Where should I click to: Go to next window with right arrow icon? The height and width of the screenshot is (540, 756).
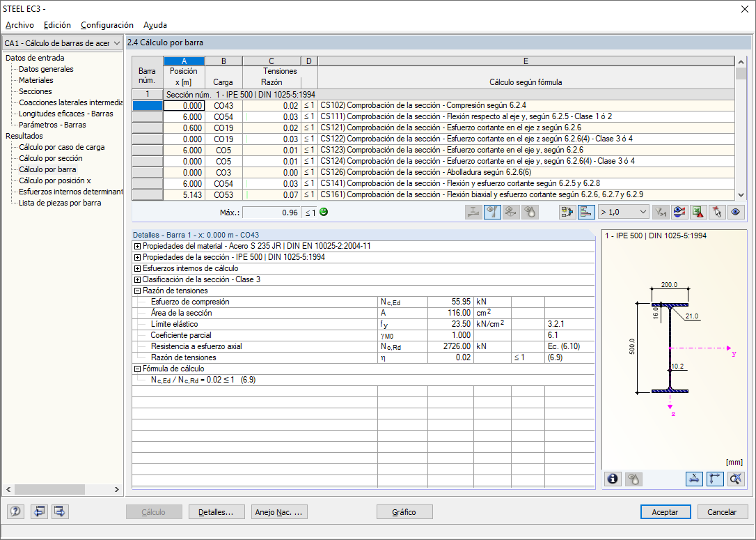[x=61, y=512]
